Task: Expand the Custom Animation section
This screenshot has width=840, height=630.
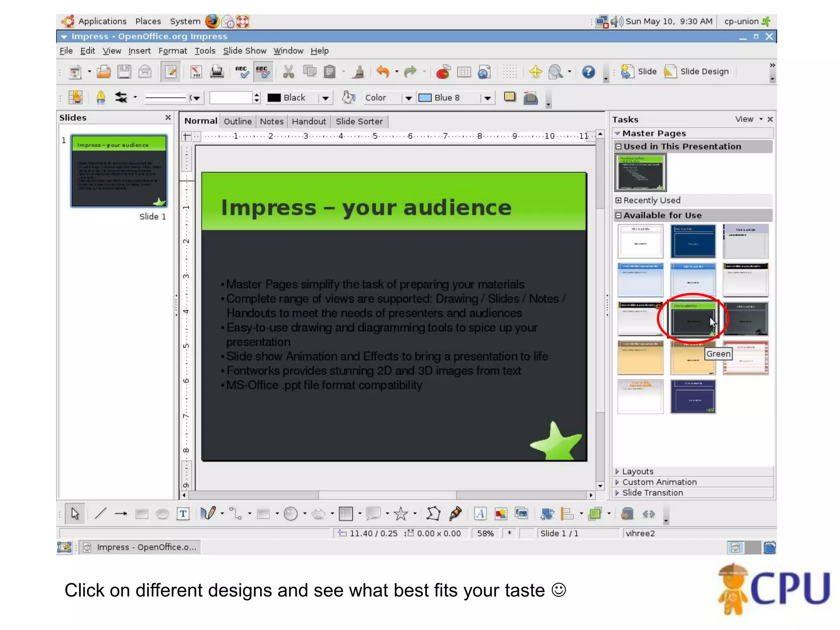Action: point(617,482)
